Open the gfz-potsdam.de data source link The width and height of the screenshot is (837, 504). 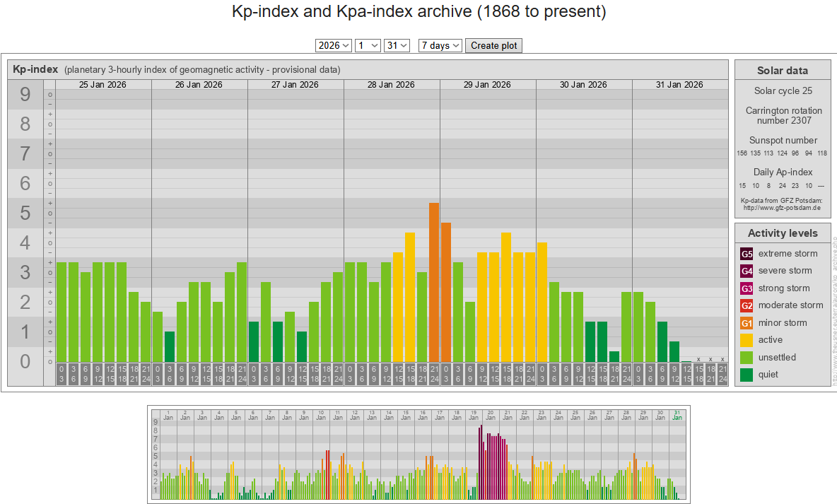click(781, 208)
